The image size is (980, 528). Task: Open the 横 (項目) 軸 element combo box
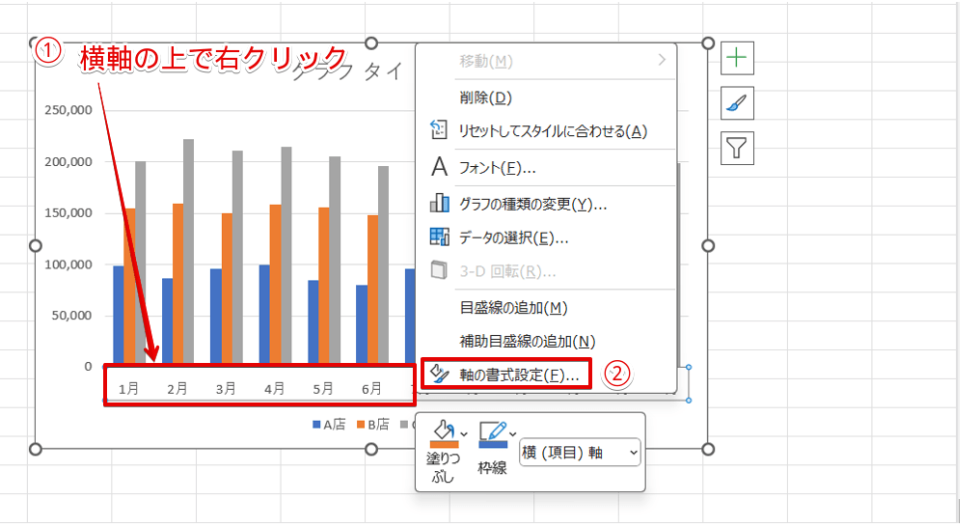pos(580,452)
